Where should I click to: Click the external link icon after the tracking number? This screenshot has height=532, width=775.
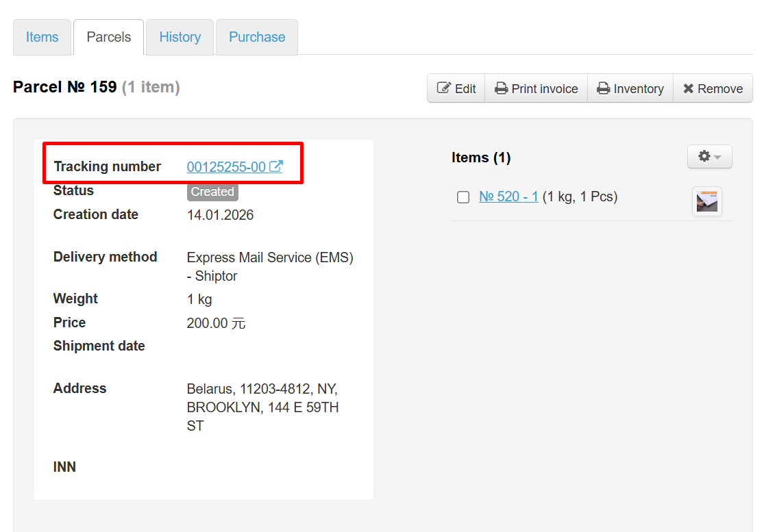276,166
